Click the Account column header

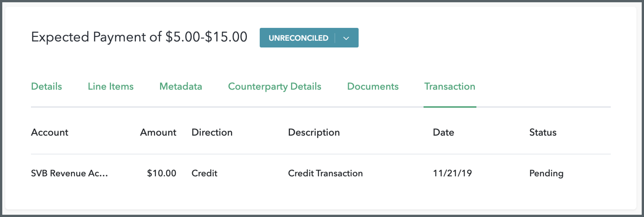[x=50, y=132]
